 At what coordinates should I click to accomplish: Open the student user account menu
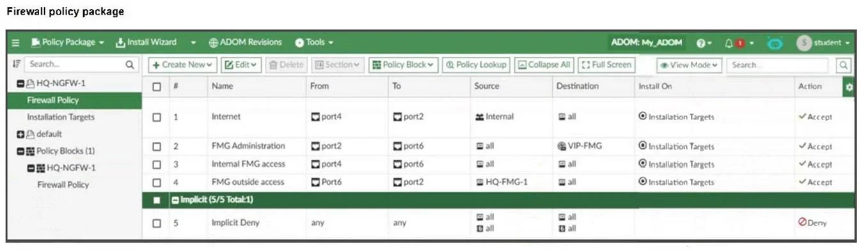coord(823,43)
